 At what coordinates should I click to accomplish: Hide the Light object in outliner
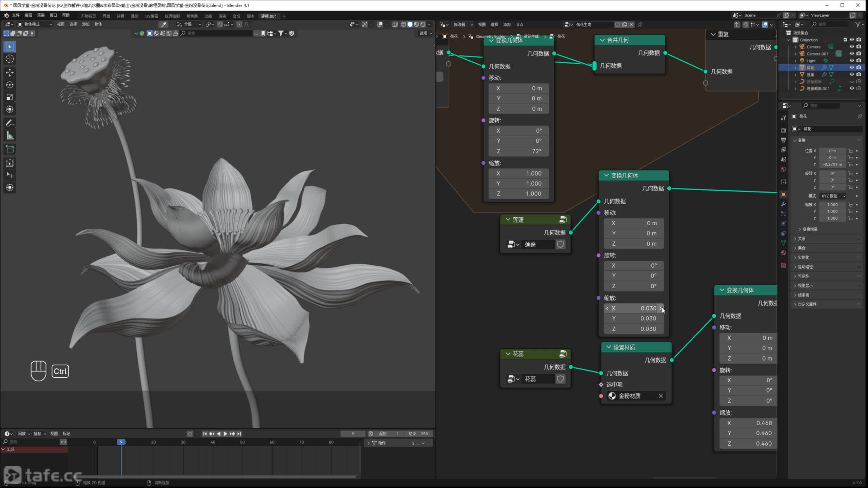pyautogui.click(x=851, y=61)
